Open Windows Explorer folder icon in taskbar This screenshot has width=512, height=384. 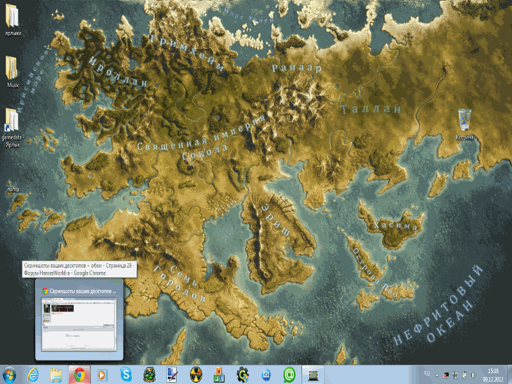pyautogui.click(x=56, y=375)
